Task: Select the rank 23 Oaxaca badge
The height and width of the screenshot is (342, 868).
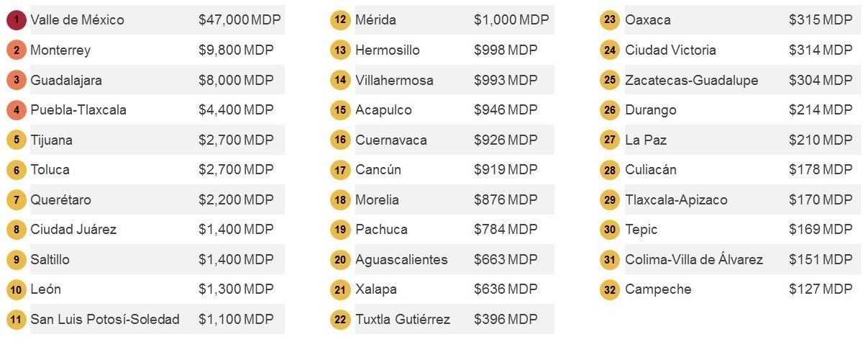Action: (x=610, y=20)
